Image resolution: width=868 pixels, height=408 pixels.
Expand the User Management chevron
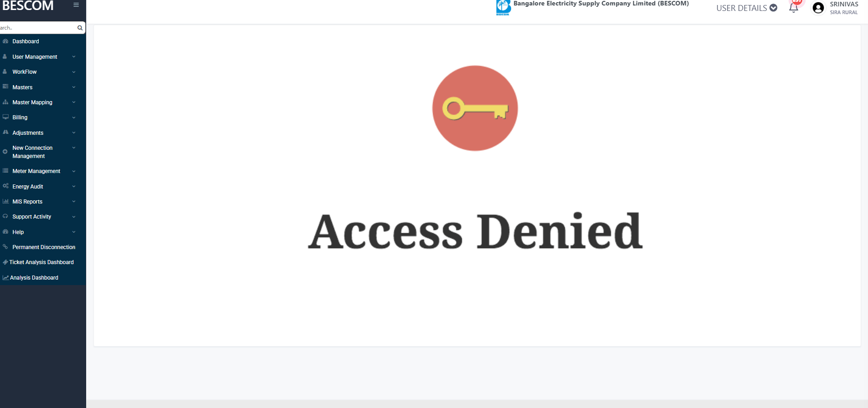74,57
